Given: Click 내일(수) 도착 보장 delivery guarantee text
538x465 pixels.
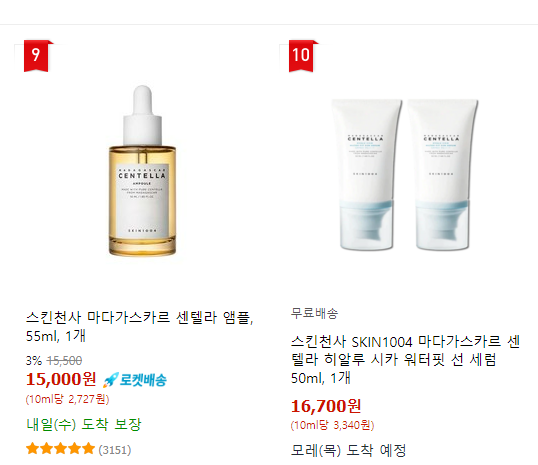Looking at the screenshot, I should (84, 424).
